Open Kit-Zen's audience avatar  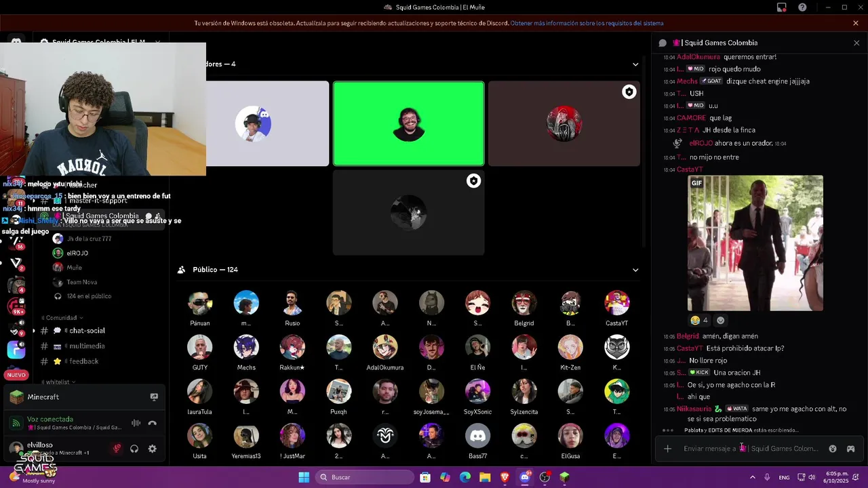click(570, 347)
